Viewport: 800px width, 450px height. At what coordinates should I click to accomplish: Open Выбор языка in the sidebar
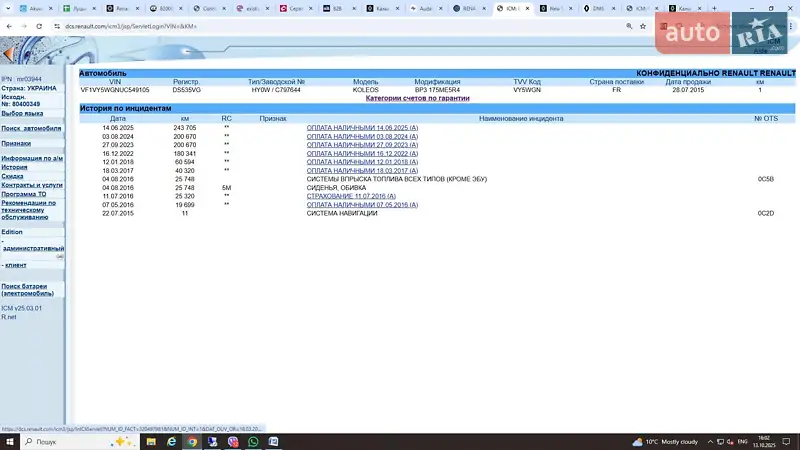click(21, 113)
